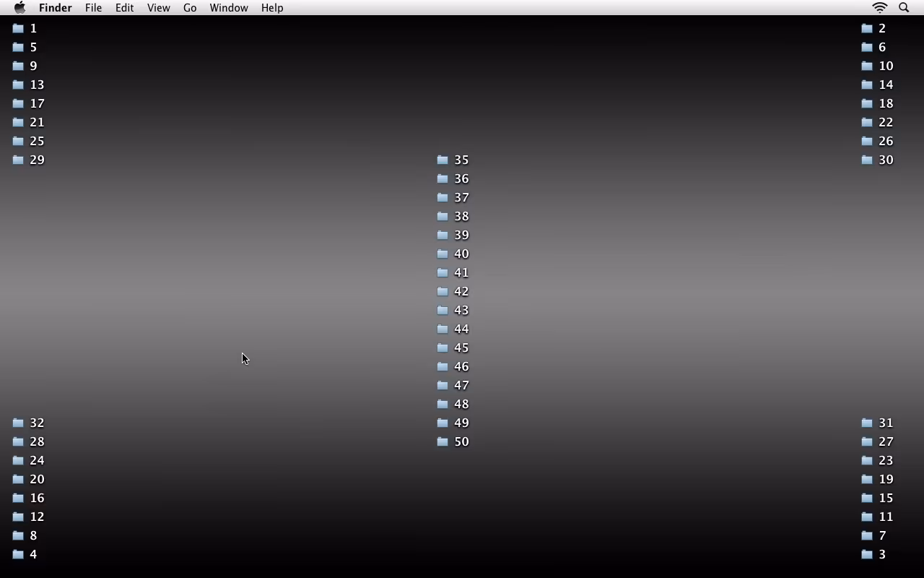Click the folder icon labeled 35
The height and width of the screenshot is (578, 924).
point(443,160)
